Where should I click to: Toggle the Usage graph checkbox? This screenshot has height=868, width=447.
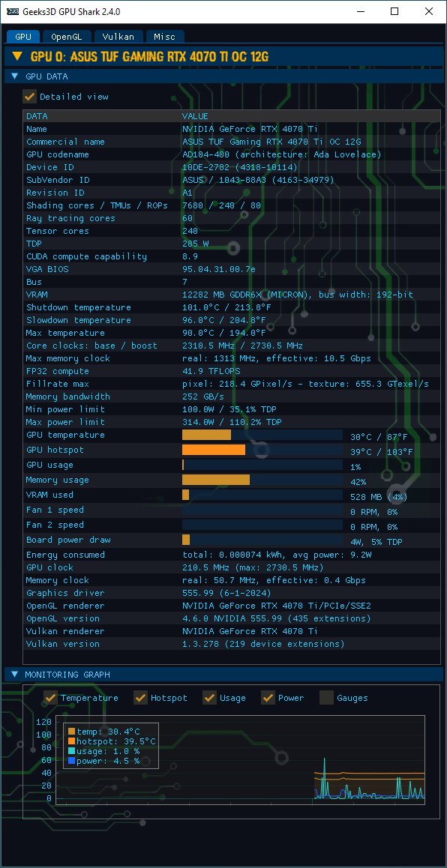click(x=209, y=698)
